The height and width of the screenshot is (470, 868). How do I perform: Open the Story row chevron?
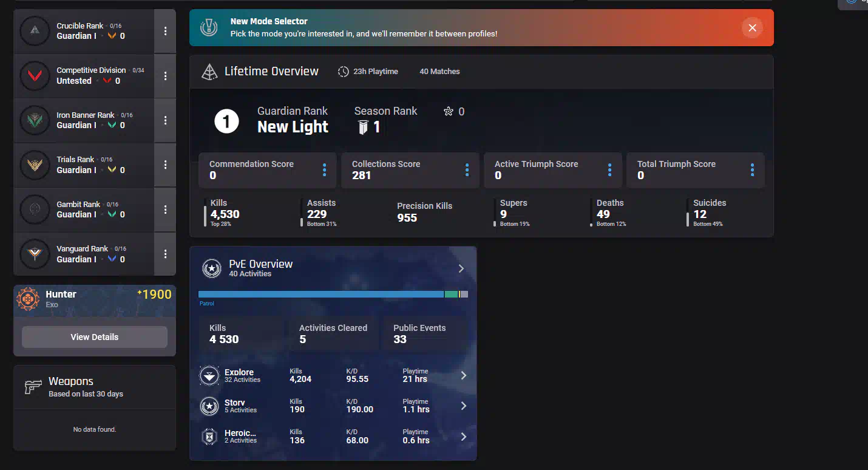click(x=463, y=406)
